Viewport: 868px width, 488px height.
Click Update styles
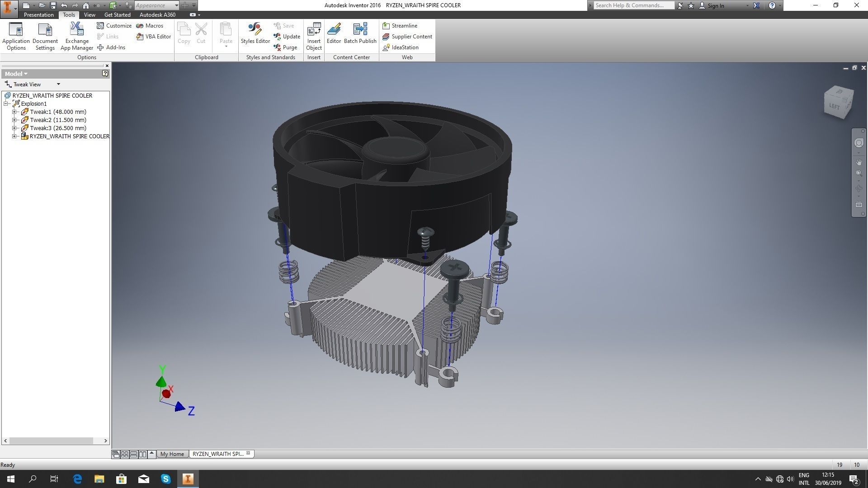click(287, 37)
